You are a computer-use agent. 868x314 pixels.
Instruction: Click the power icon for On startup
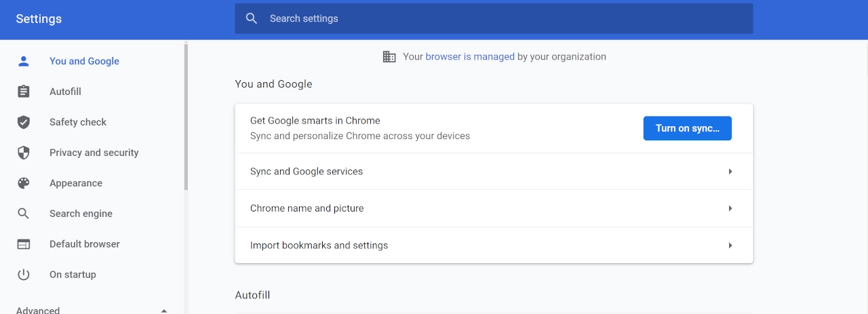[24, 275]
